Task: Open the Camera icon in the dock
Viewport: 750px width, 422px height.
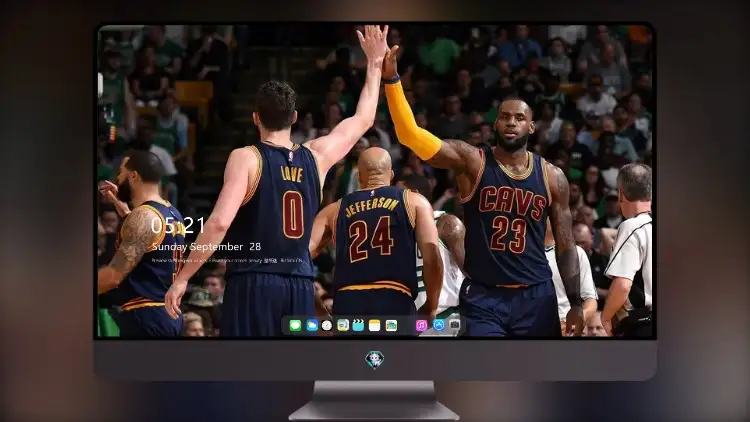Action: (x=454, y=325)
